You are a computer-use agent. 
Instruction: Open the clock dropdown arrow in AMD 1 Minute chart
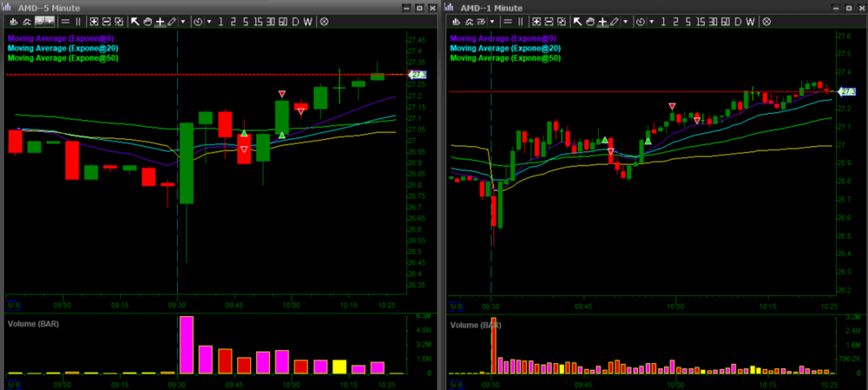coord(651,21)
